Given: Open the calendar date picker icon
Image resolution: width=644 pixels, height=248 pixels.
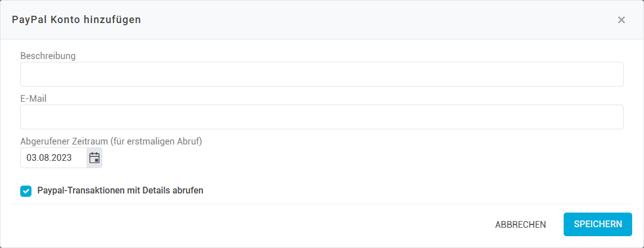Looking at the screenshot, I should click(94, 157).
